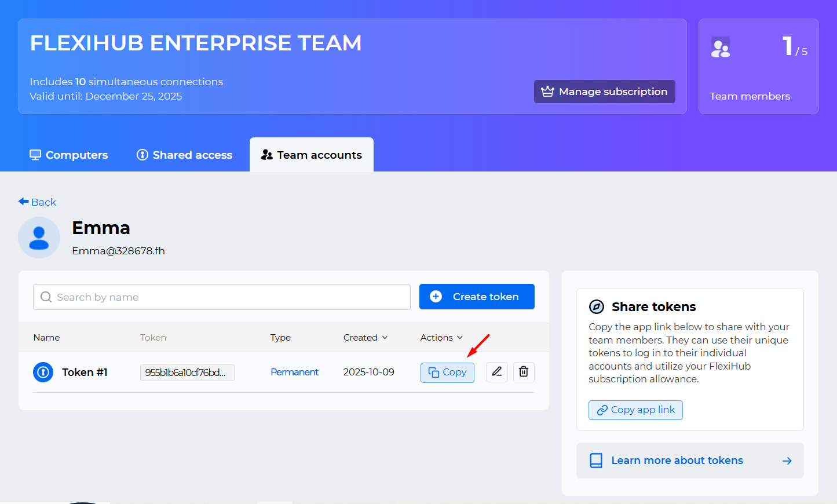
Task: Click the Manage subscription button
Action: tap(604, 92)
